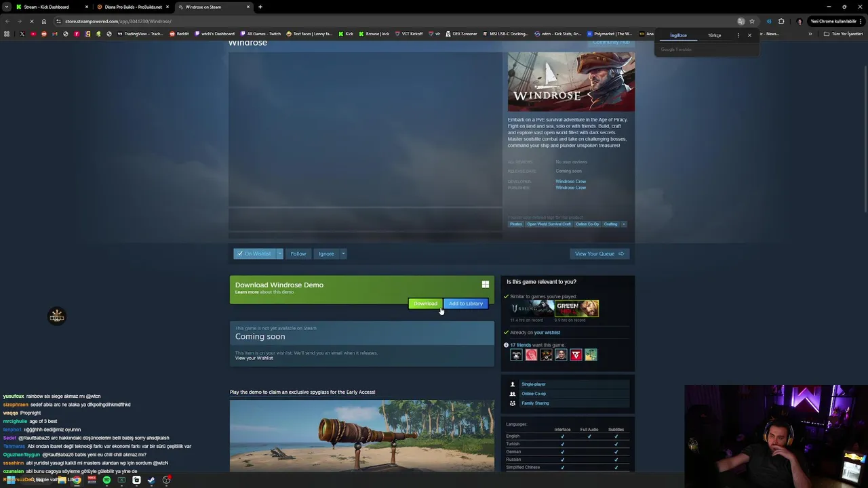Switch to Stream - Kick Dashboard tab

pos(52,7)
